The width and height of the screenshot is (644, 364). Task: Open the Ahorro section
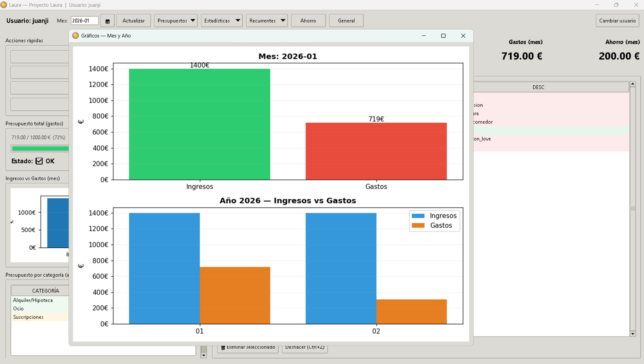pyautogui.click(x=308, y=21)
